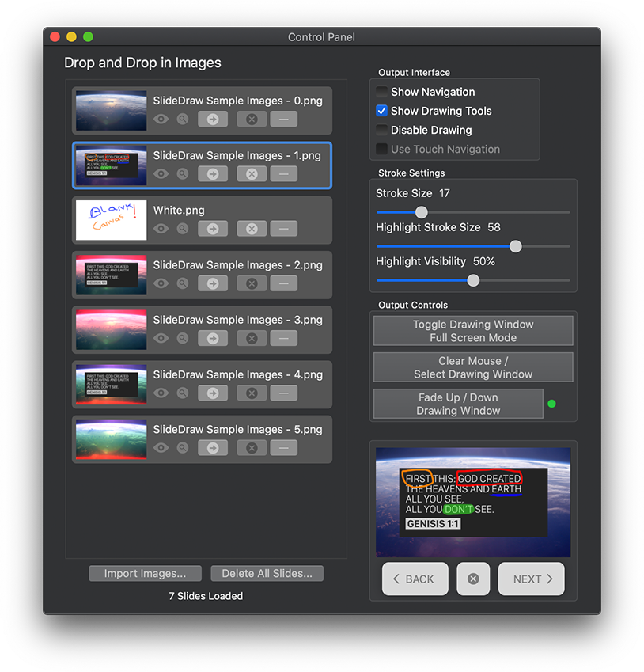This screenshot has width=644, height=672.
Task: Click the minus button on SlideDraw Sample Images - 5.png
Action: 284,448
